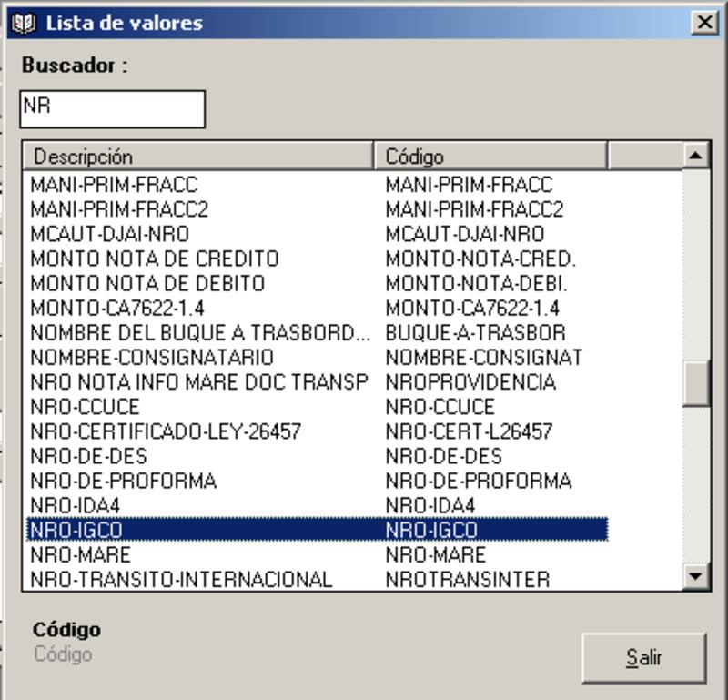Click the vertical scrollbar thumb
This screenshot has height=700, width=728.
(696, 382)
